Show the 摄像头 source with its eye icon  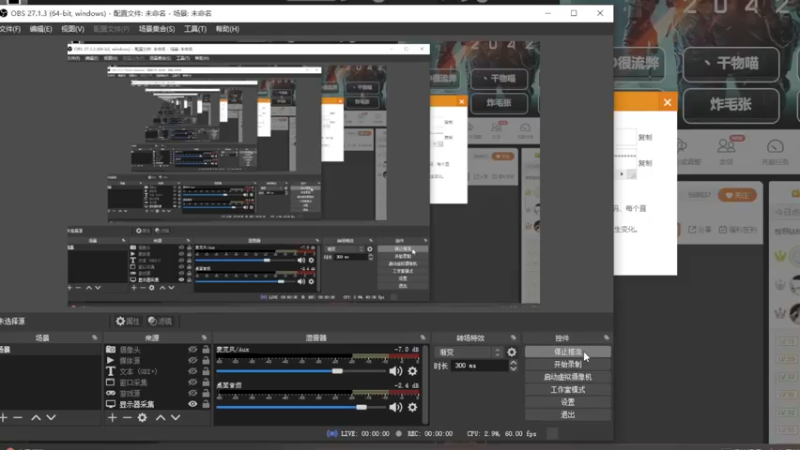point(192,349)
